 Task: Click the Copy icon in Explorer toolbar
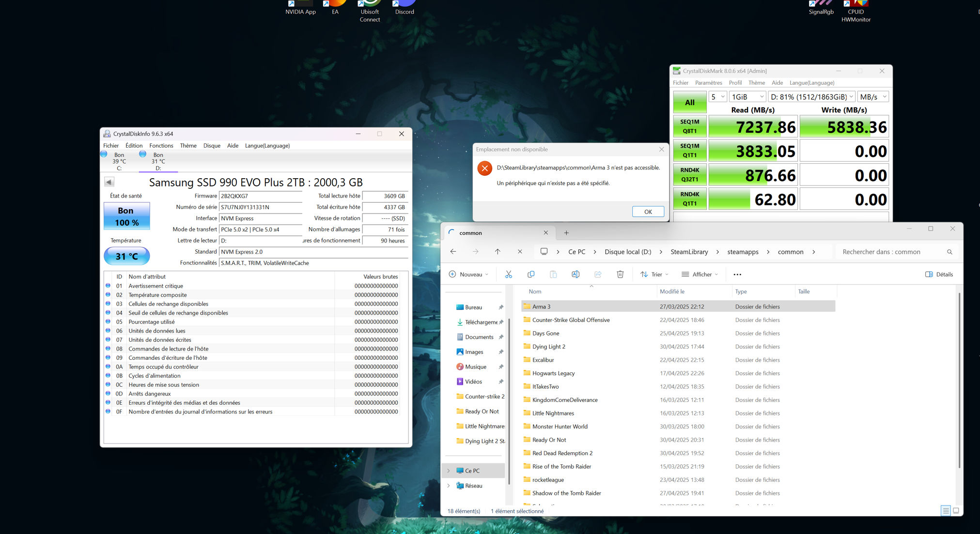[x=531, y=275]
